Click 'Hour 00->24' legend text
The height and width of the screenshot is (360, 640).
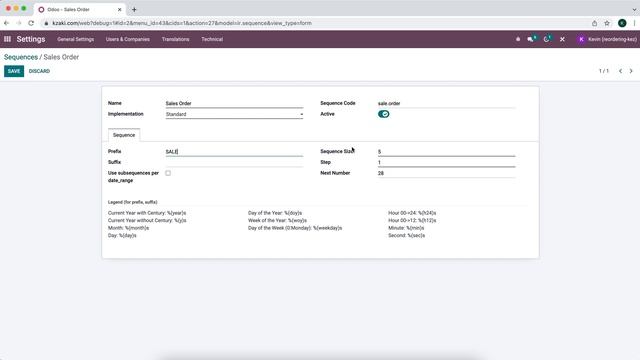(412, 213)
